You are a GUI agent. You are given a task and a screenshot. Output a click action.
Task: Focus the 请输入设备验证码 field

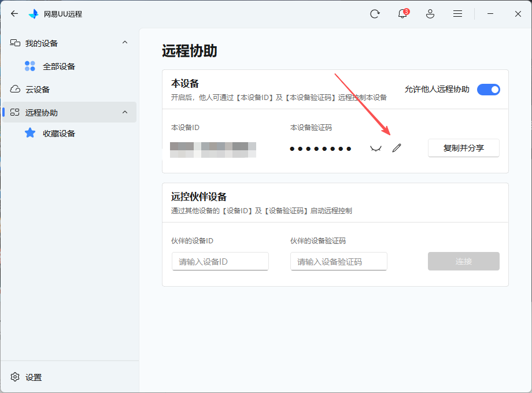[x=339, y=261]
